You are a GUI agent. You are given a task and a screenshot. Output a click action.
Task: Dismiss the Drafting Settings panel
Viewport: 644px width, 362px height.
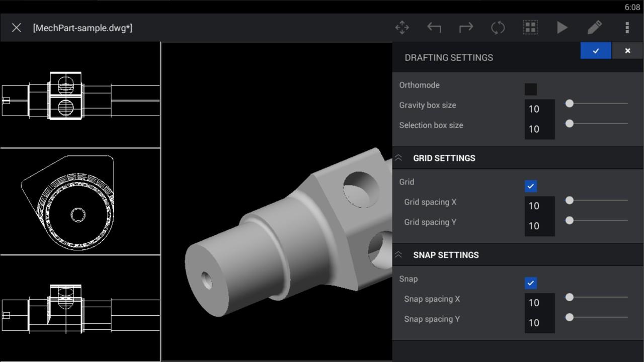(x=627, y=51)
